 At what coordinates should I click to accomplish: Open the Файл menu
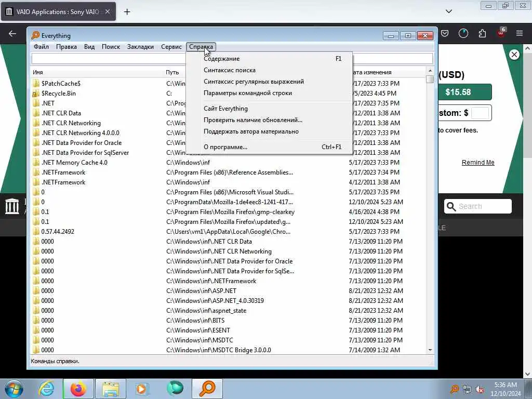[x=41, y=47]
